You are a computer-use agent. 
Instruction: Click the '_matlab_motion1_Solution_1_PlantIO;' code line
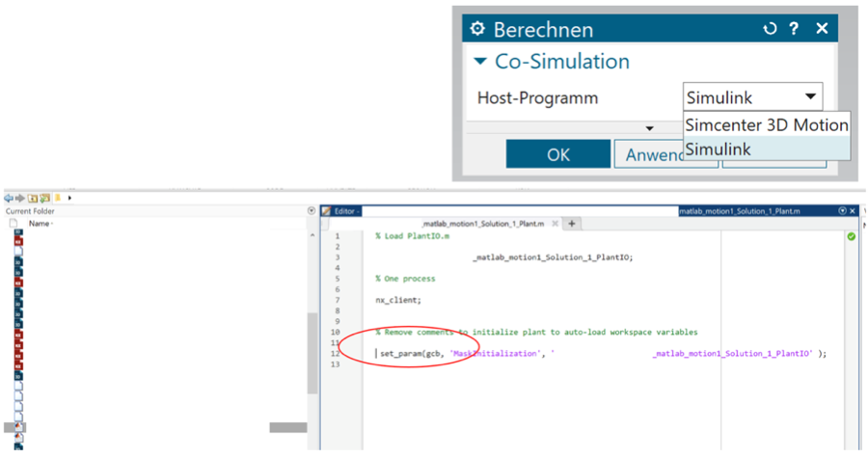553,257
